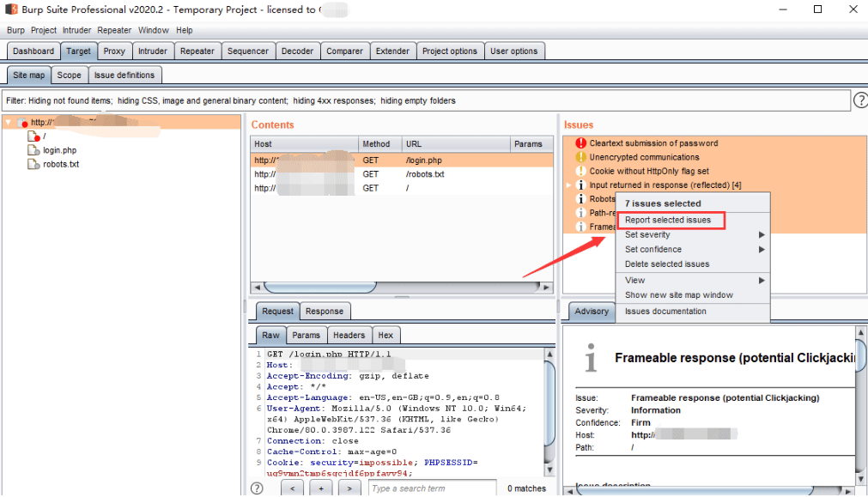Click the red Cleartext submission of password icon
The image size is (868, 497).
click(x=580, y=142)
